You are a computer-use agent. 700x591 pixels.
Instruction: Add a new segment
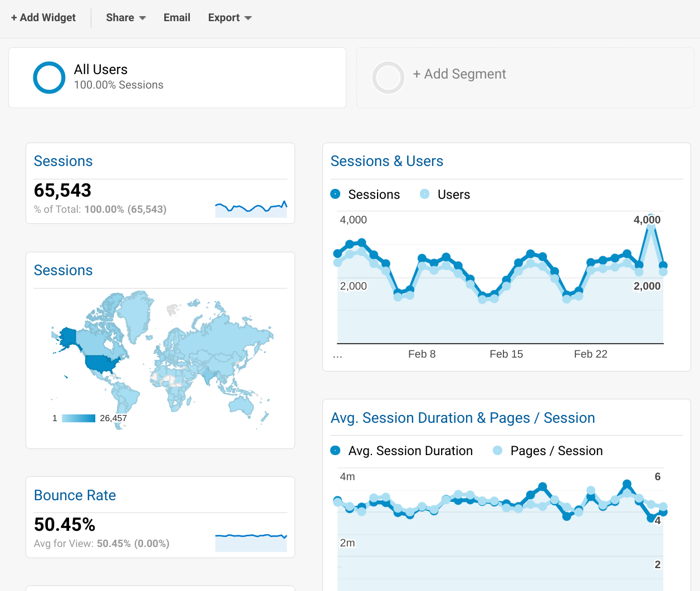pos(459,74)
